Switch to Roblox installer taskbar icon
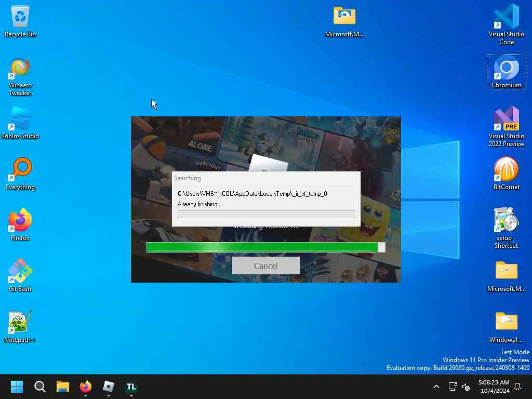Screen dimensions: 532x399 [x=109, y=387]
